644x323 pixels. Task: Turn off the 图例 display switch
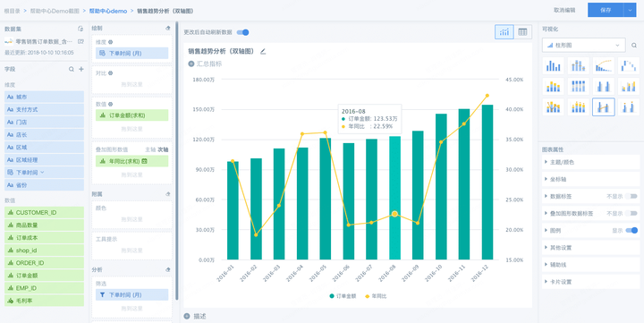tap(631, 231)
